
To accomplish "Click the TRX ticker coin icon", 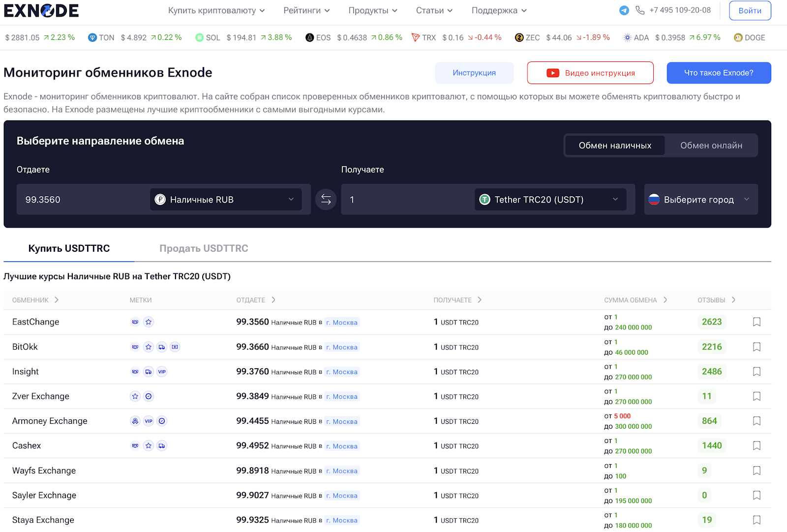I will pyautogui.click(x=416, y=37).
